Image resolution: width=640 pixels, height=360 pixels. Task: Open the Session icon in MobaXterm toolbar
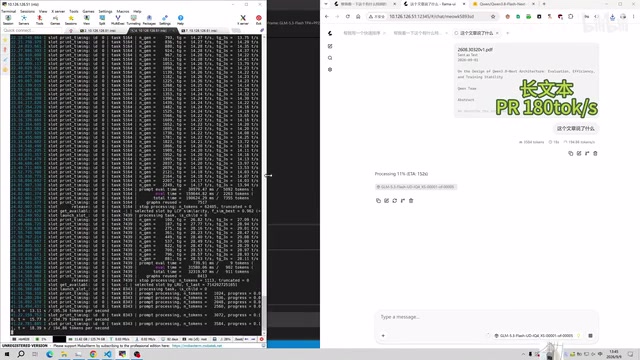pos(8,20)
